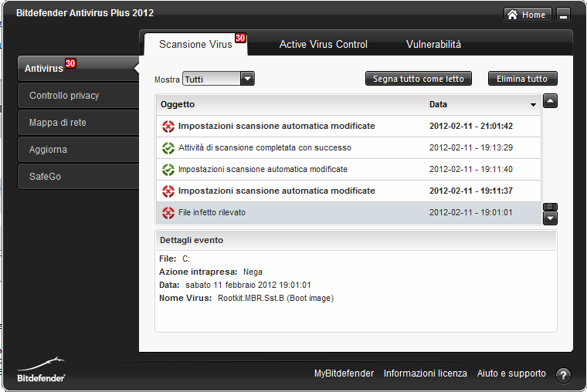Click the Elimina tutto button

522,79
